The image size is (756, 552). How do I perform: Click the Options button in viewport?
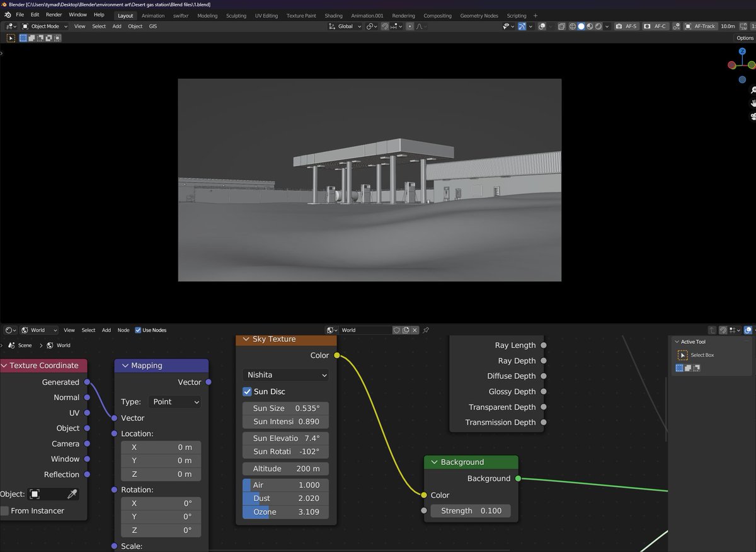click(745, 38)
